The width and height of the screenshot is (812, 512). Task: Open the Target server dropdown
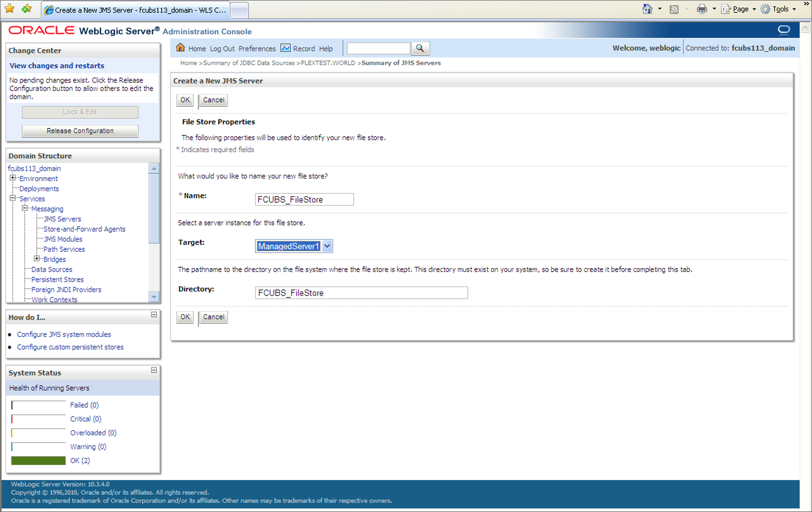(x=327, y=246)
